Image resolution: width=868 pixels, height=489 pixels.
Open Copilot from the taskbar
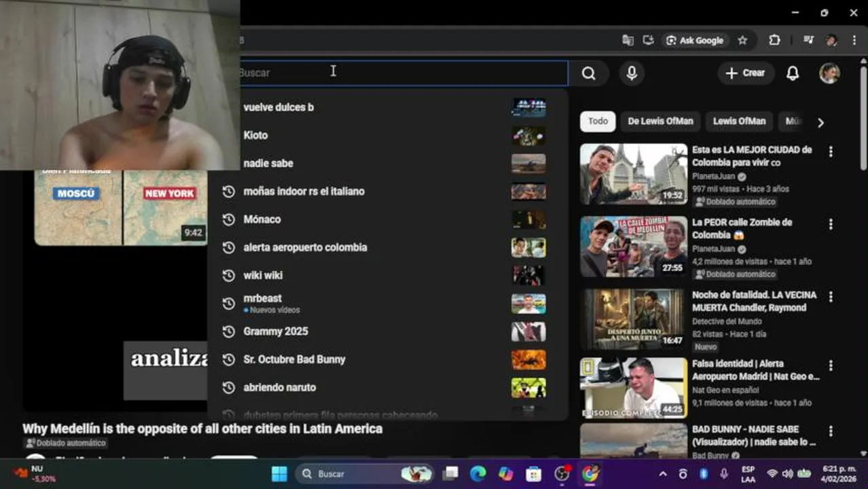(x=506, y=473)
